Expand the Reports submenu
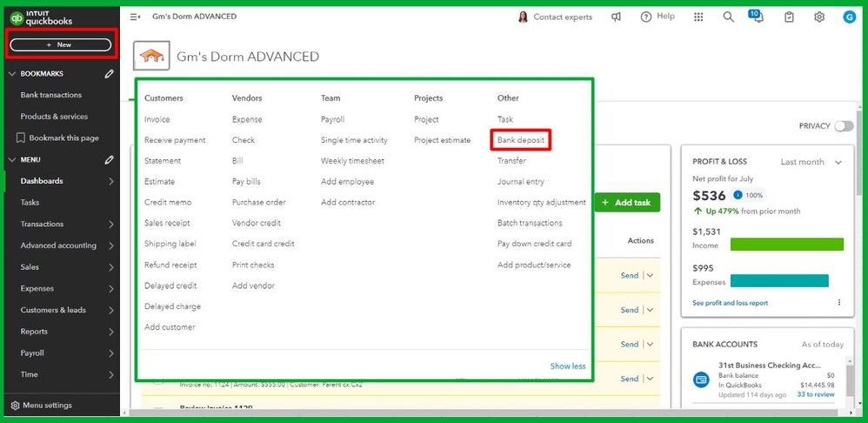 tap(111, 332)
